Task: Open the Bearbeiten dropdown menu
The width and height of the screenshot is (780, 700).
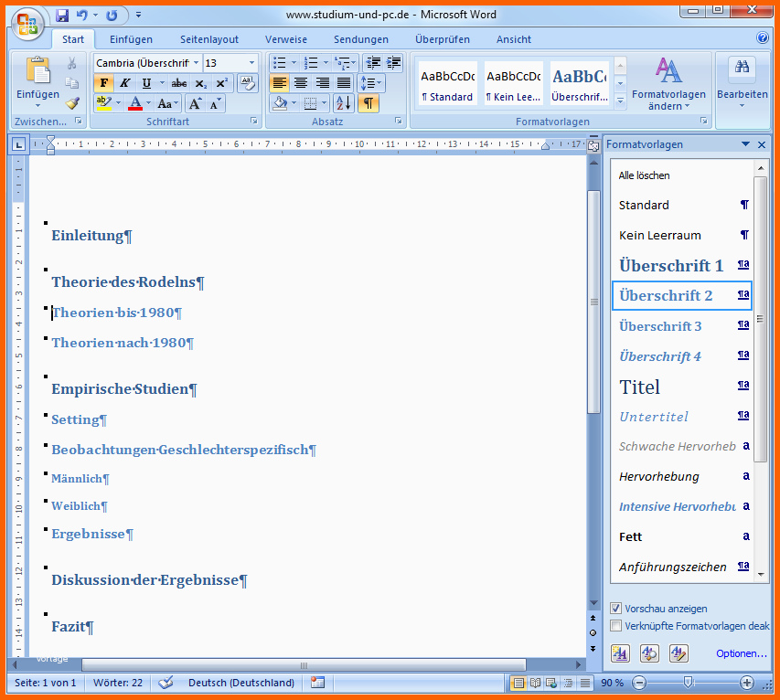Action: 743,83
